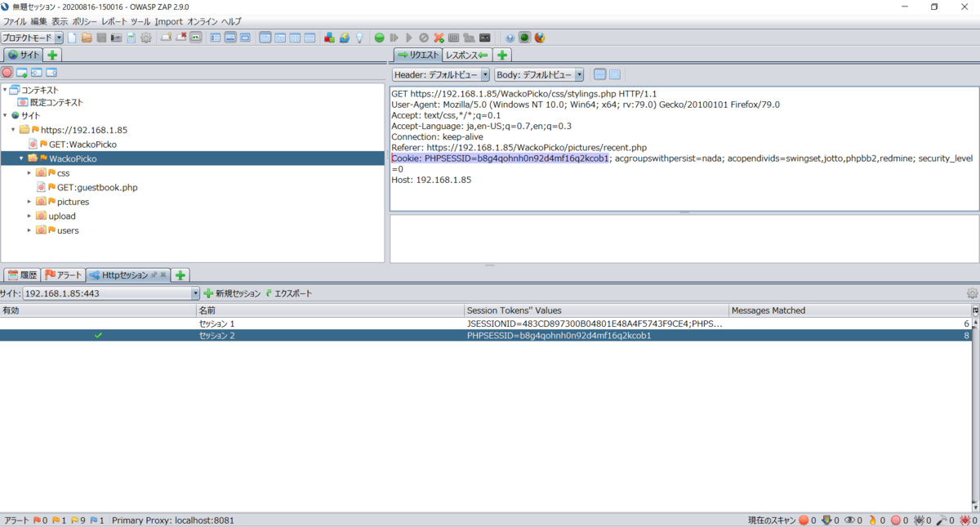The width and height of the screenshot is (980, 527).
Task: Click the Referer header line in request
Action: [x=519, y=147]
